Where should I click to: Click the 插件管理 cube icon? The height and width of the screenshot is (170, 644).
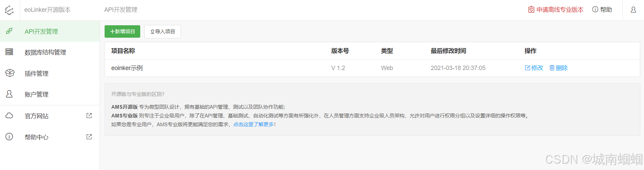(10, 73)
